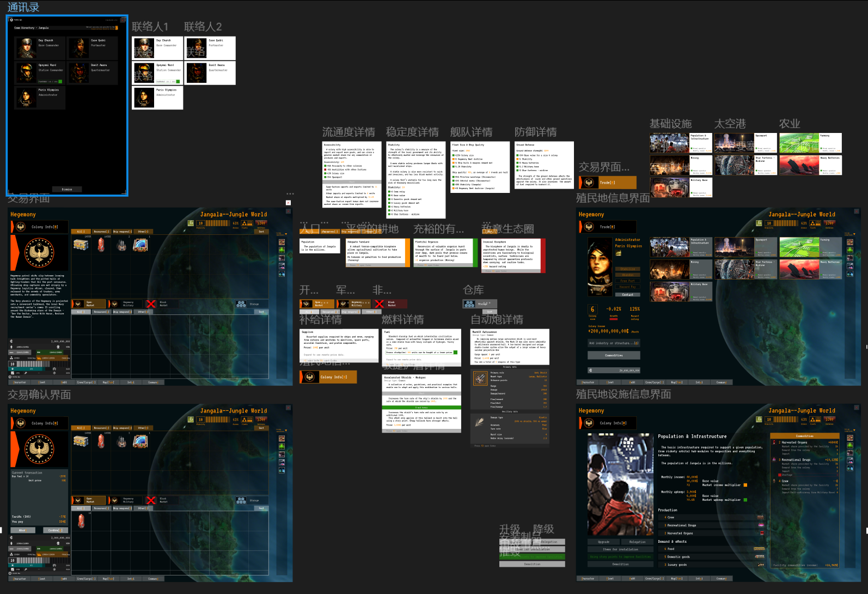
Task: Click the Adequate Farmland tooltip card
Action: (x=378, y=253)
